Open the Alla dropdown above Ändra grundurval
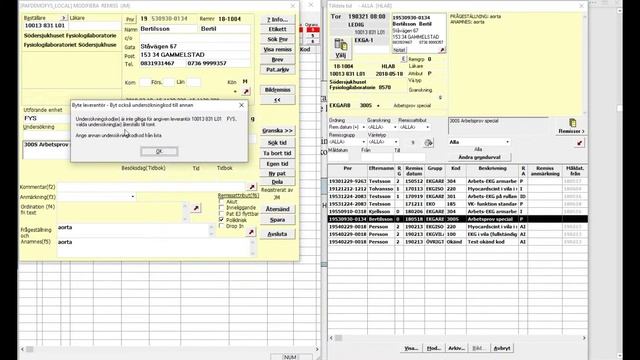This screenshot has height=360, width=640. [507, 142]
